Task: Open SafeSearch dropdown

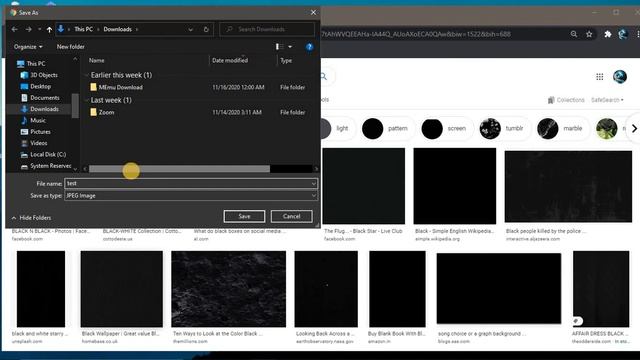Action: click(x=607, y=100)
